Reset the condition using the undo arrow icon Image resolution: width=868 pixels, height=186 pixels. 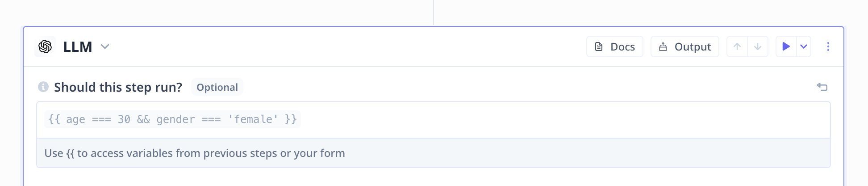[822, 87]
